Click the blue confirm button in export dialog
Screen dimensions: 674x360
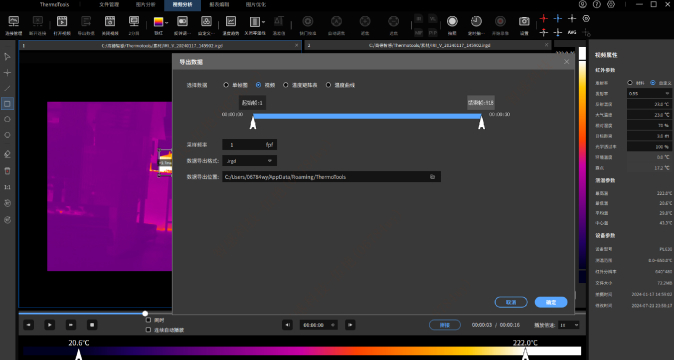(x=551, y=302)
